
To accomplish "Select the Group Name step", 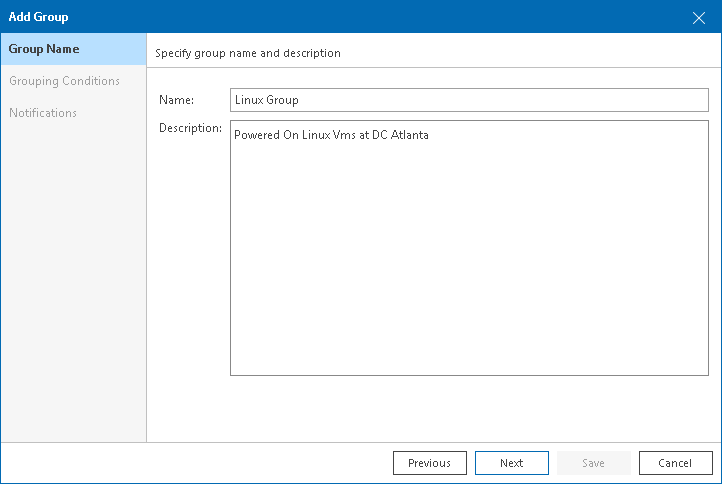I will (44, 49).
